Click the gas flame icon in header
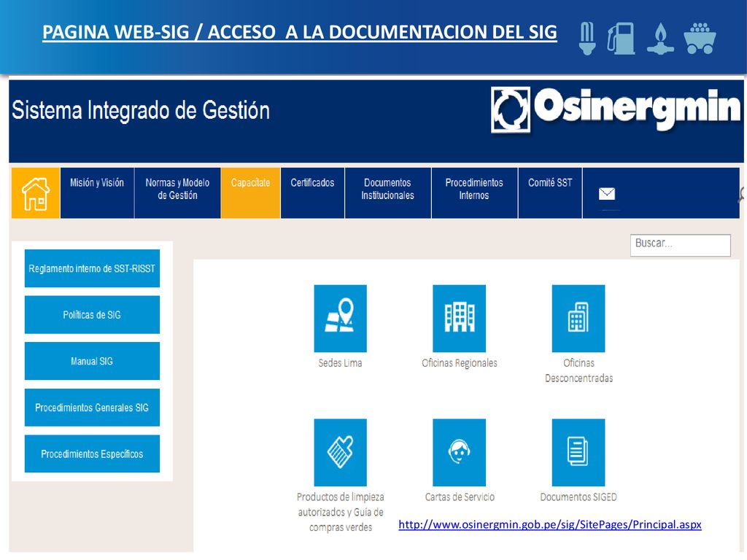This screenshot has width=747, height=560. pos(660,38)
